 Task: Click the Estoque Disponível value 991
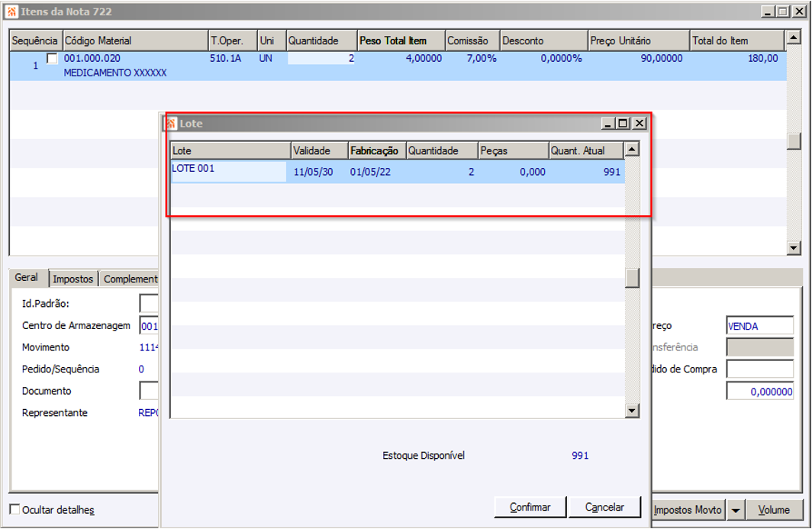(580, 456)
